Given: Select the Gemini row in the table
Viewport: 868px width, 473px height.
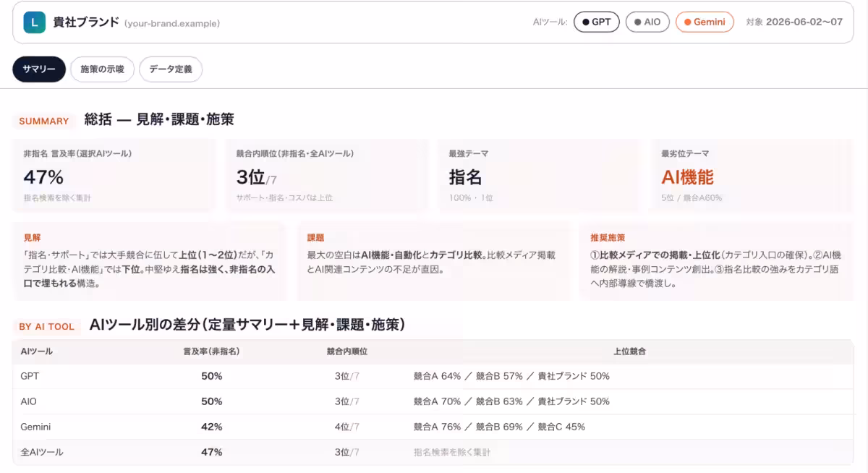Looking at the screenshot, I should 433,427.
